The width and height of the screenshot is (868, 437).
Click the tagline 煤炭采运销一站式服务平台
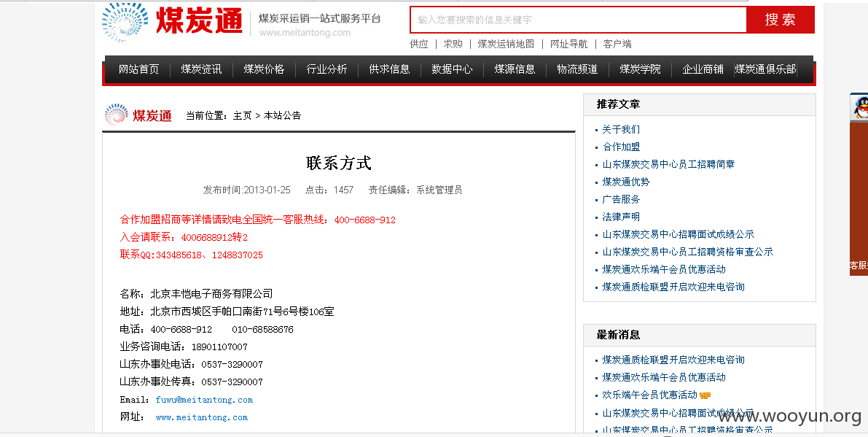[x=320, y=18]
